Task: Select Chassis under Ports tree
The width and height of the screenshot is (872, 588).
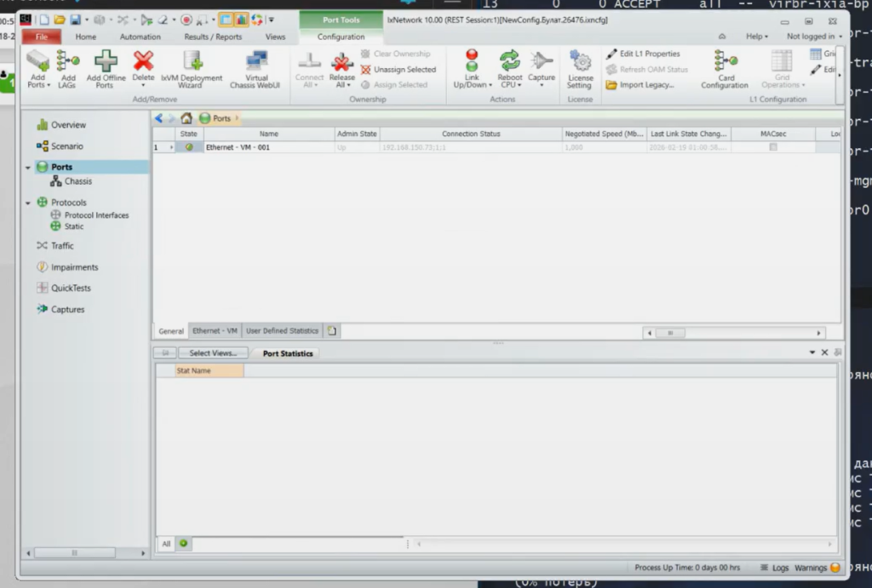Action: pyautogui.click(x=77, y=181)
